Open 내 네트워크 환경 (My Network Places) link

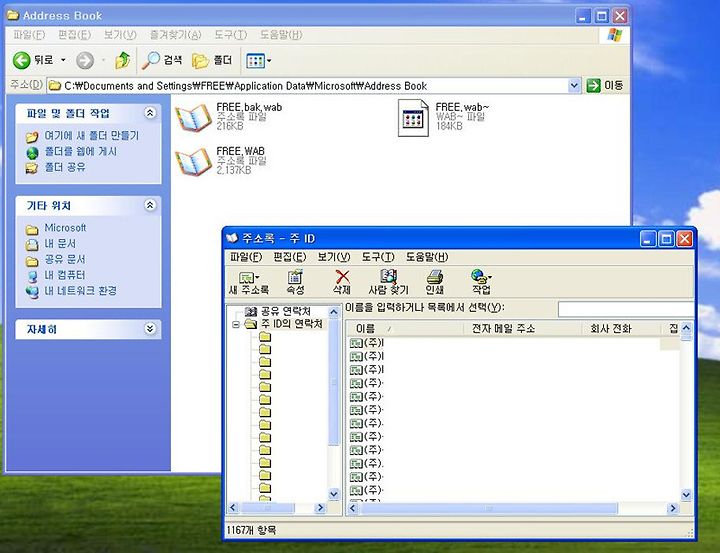pyautogui.click(x=80, y=291)
